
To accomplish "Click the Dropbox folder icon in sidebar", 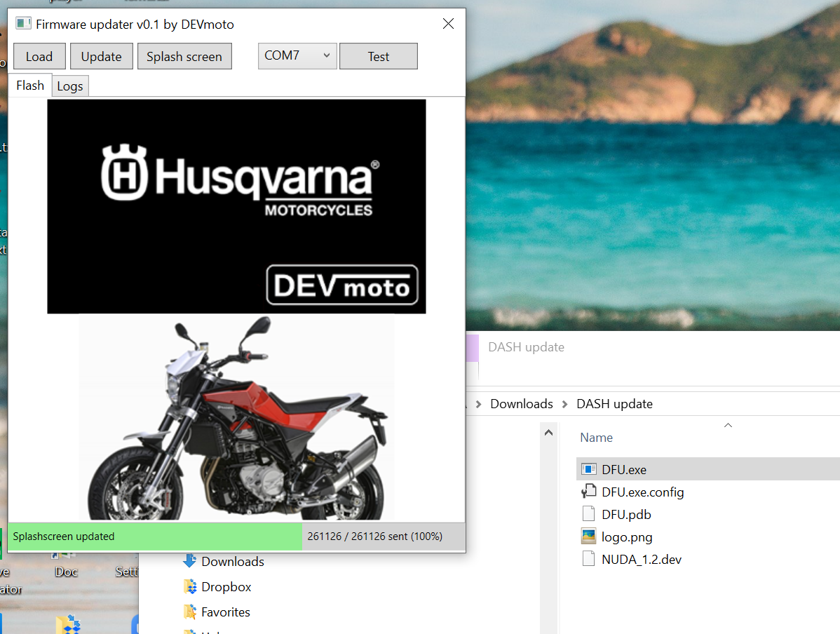I will (x=189, y=586).
